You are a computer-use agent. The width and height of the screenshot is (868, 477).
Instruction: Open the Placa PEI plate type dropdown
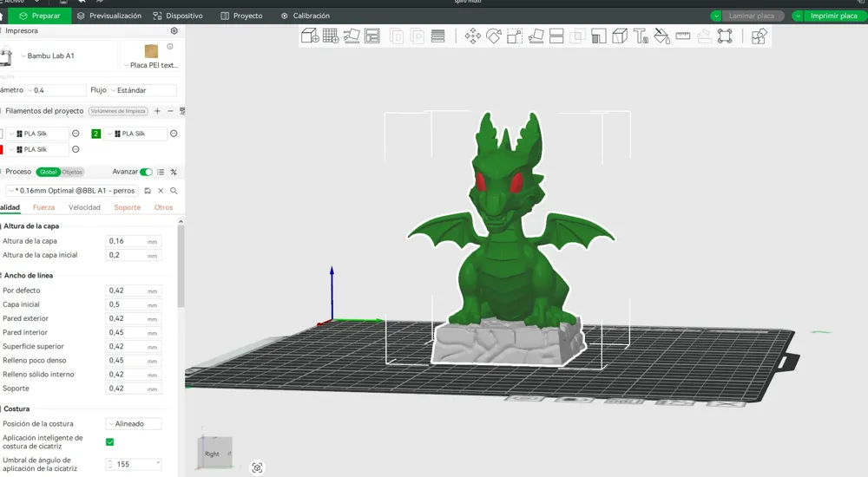click(x=151, y=65)
